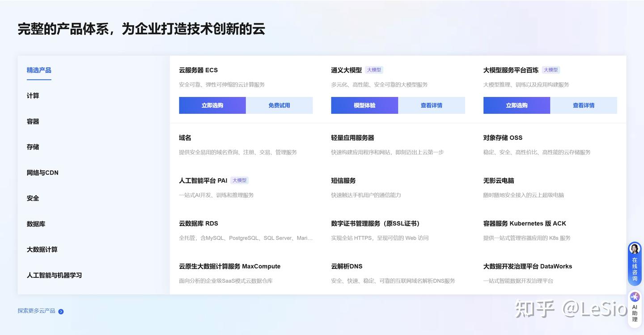Viewport: 644px width, 335px height.
Task: Open the 域名 product link
Action: (x=185, y=138)
